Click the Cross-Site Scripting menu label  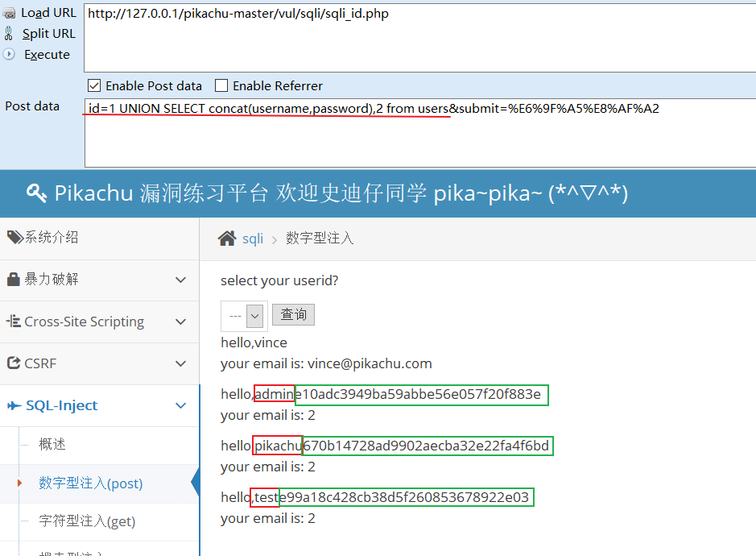click(x=85, y=322)
